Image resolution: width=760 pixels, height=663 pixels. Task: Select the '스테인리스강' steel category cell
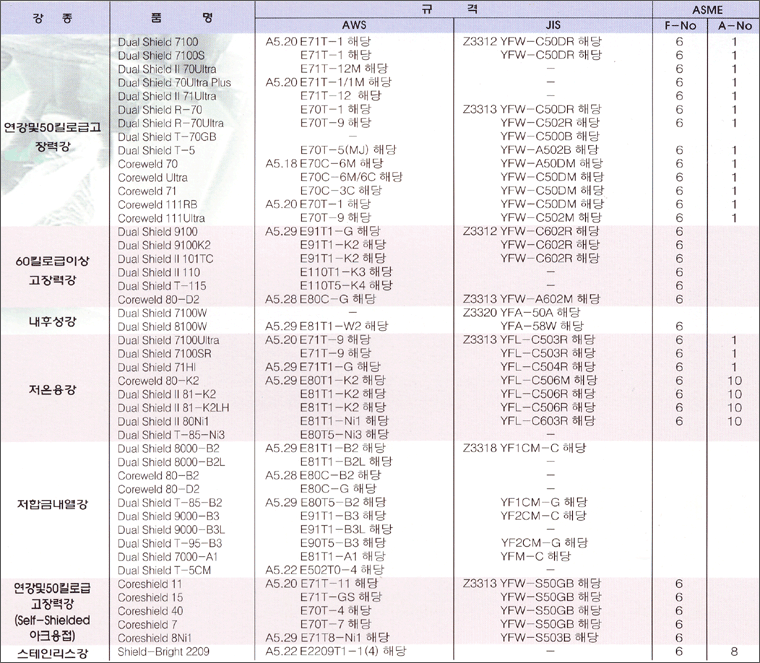coord(52,653)
